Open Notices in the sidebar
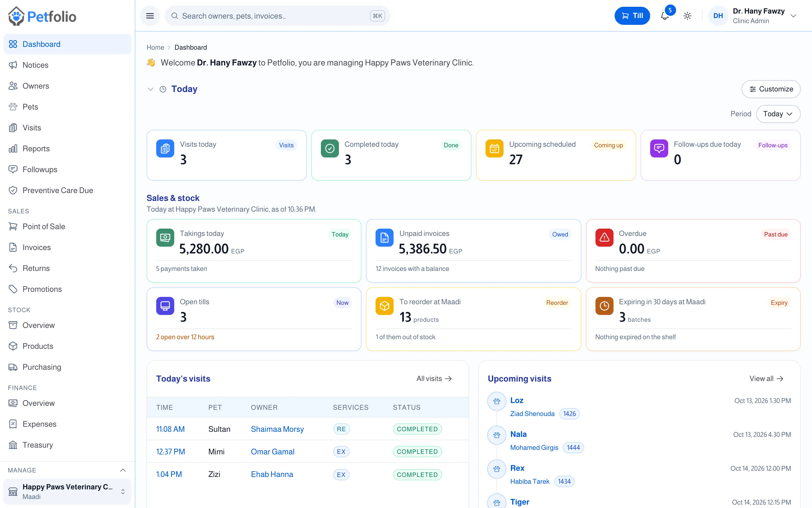812x508 pixels. coord(67,65)
